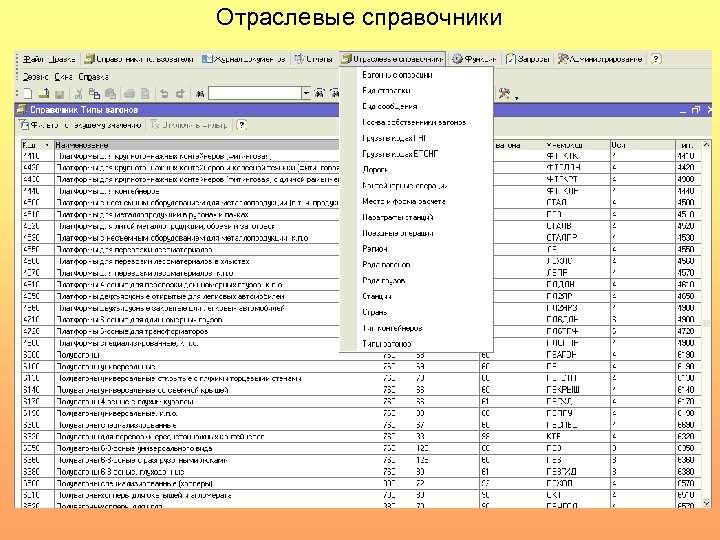The width and height of the screenshot is (720, 540).
Task: Open the Файл menu
Action: coord(34,59)
